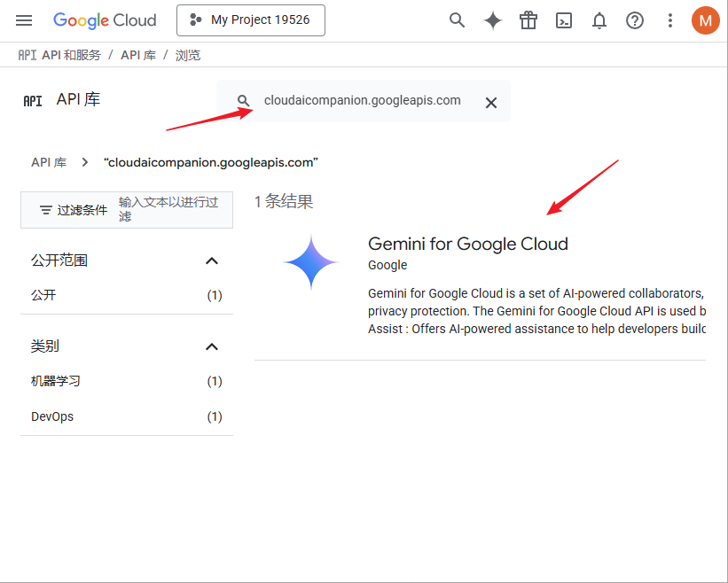
Task: Navigate to API 库 in the breadcrumb
Action: 50,162
